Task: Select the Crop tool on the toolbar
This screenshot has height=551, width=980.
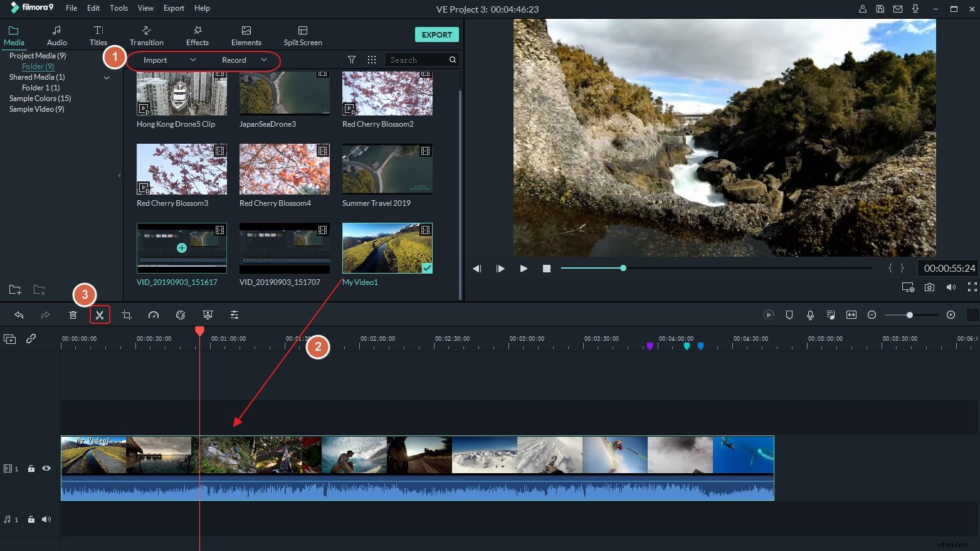Action: point(127,314)
